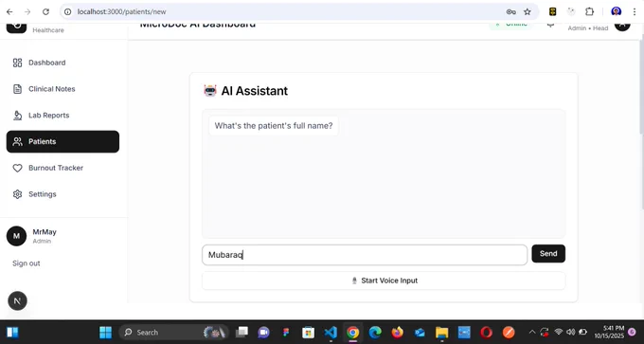Click the Patients people icon
Screen dimensions: 644x344
point(17,141)
